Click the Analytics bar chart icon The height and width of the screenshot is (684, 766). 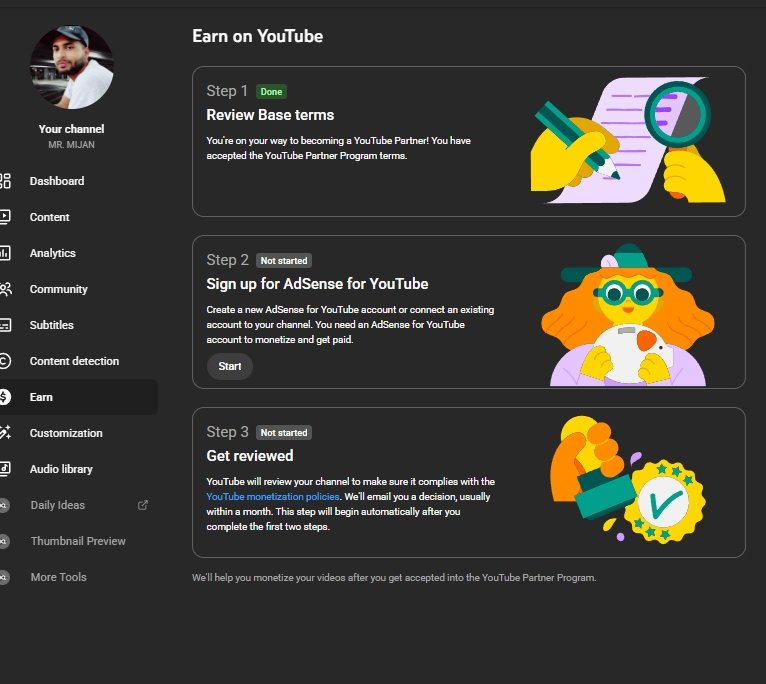(x=5, y=253)
